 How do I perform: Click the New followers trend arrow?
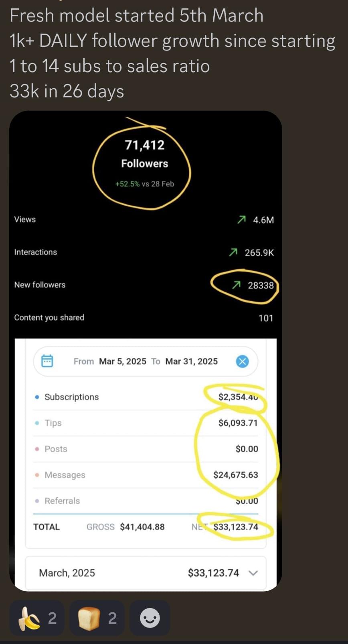point(237,285)
